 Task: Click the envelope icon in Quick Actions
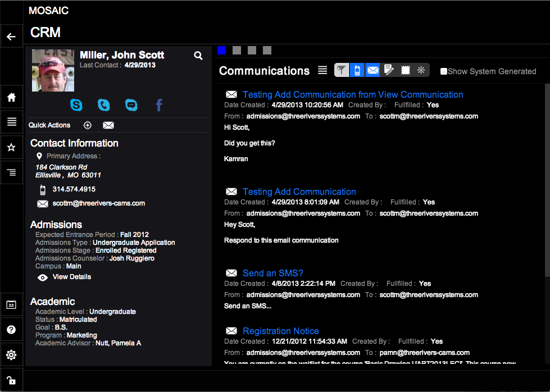coord(108,125)
